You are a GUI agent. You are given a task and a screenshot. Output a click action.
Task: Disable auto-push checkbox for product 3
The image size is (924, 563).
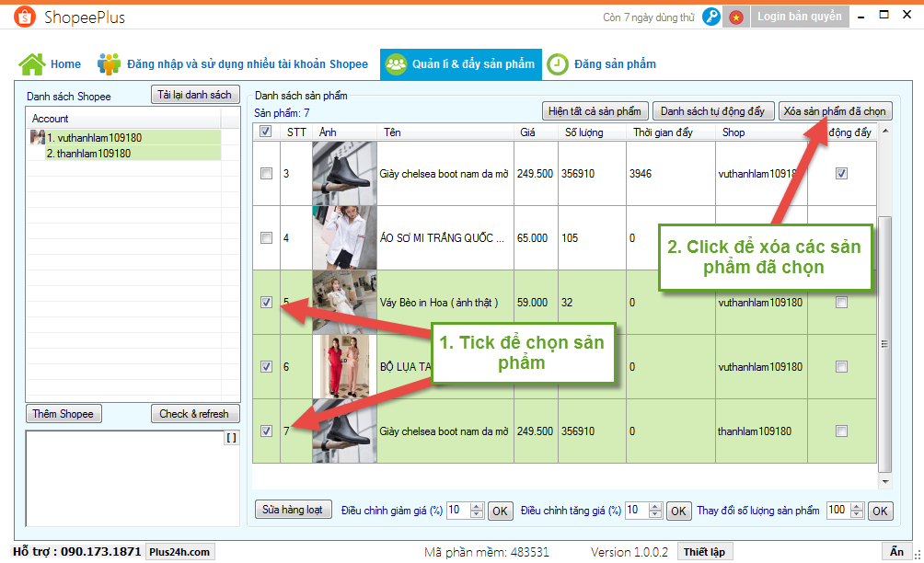841,174
